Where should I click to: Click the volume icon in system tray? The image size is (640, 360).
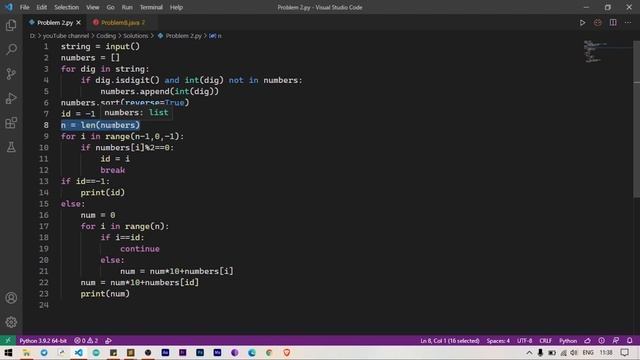pyautogui.click(x=573, y=353)
